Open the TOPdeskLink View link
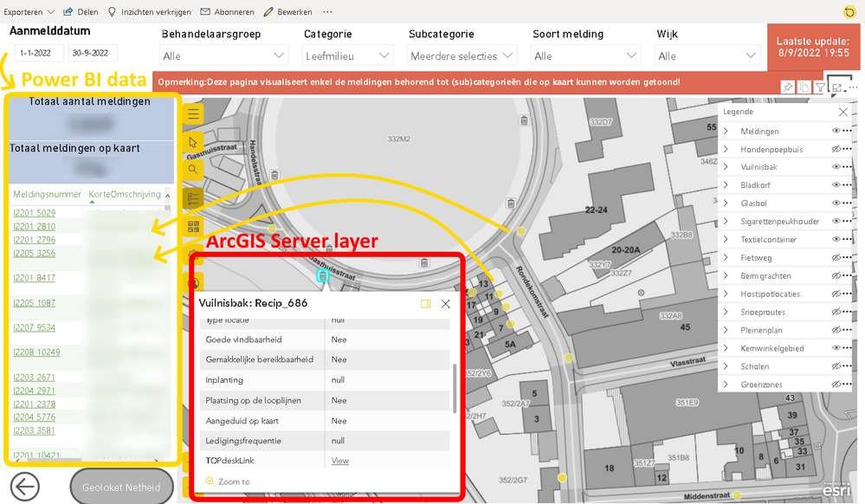 point(339,461)
